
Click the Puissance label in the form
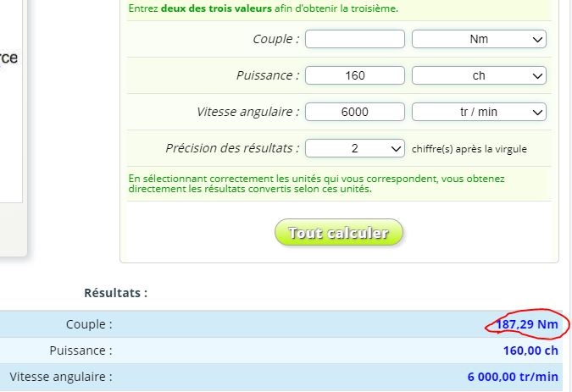point(268,75)
